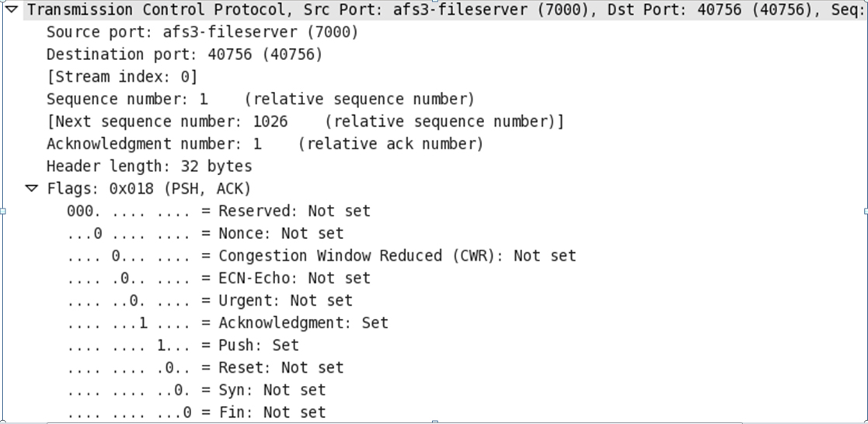Viewport: 868px width, 424px height.
Task: Select the Reserved: Not set flag
Action: pyautogui.click(x=219, y=211)
